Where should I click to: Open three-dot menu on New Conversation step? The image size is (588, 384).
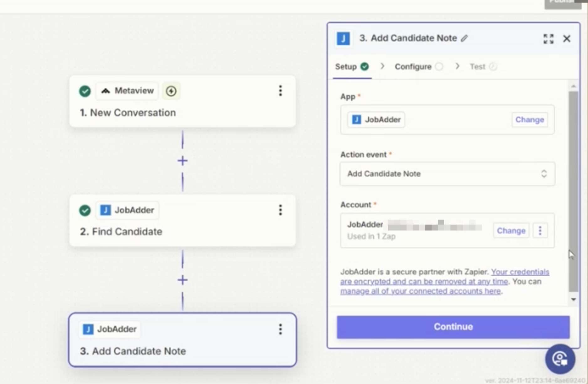281,91
